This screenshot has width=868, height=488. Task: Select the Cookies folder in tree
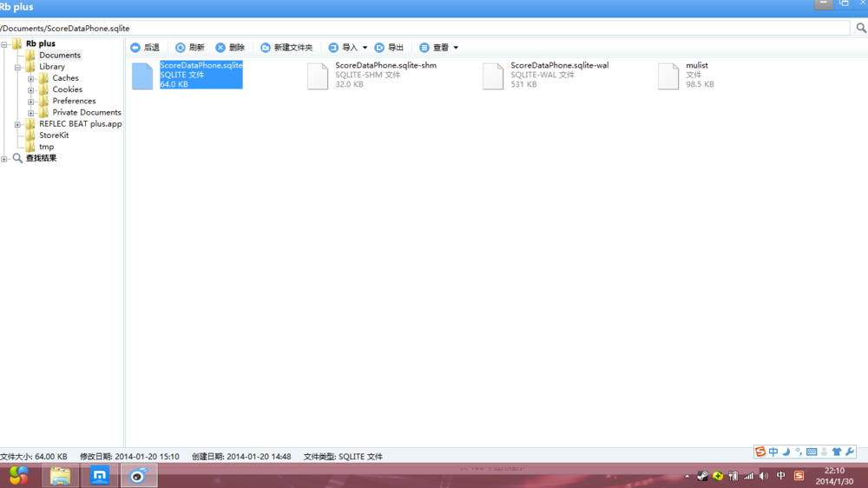tap(68, 89)
